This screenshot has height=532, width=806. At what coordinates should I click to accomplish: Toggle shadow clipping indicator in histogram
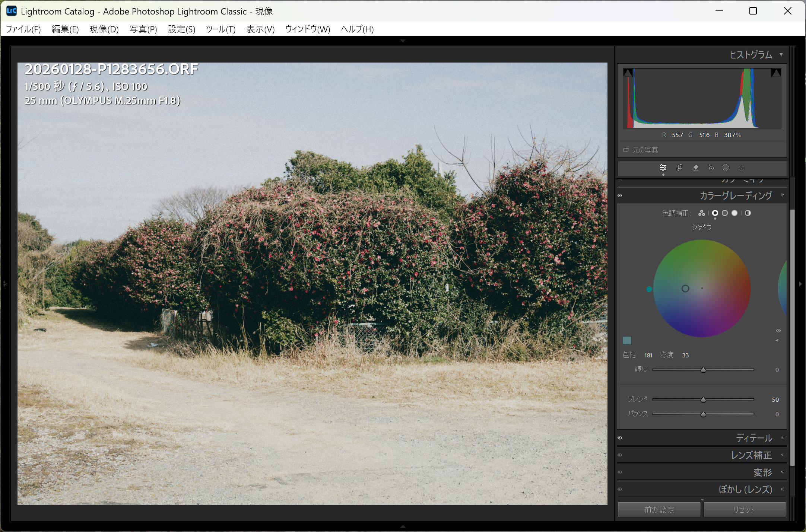pyautogui.click(x=628, y=73)
